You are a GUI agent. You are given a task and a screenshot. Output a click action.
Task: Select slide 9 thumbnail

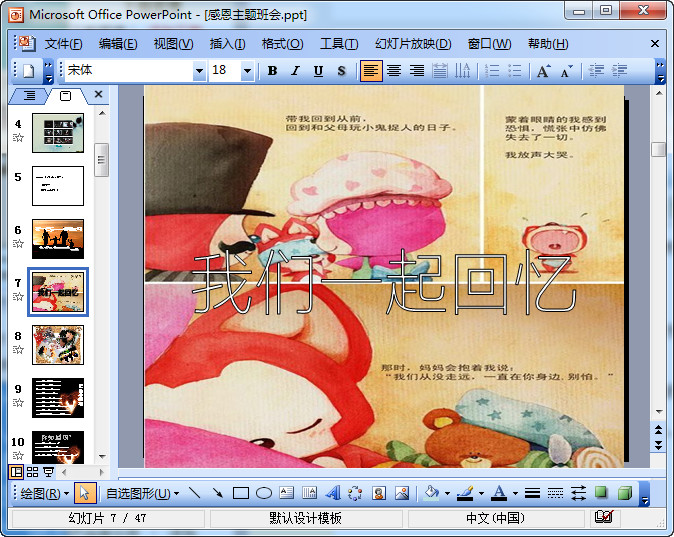[x=58, y=398]
